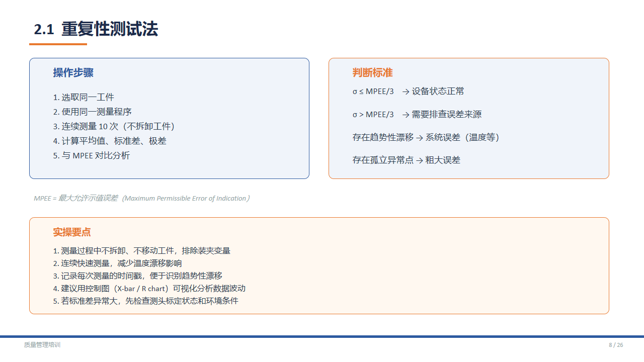Click the σ > MPEE/3 需要排查误差来源 line

coord(417,115)
